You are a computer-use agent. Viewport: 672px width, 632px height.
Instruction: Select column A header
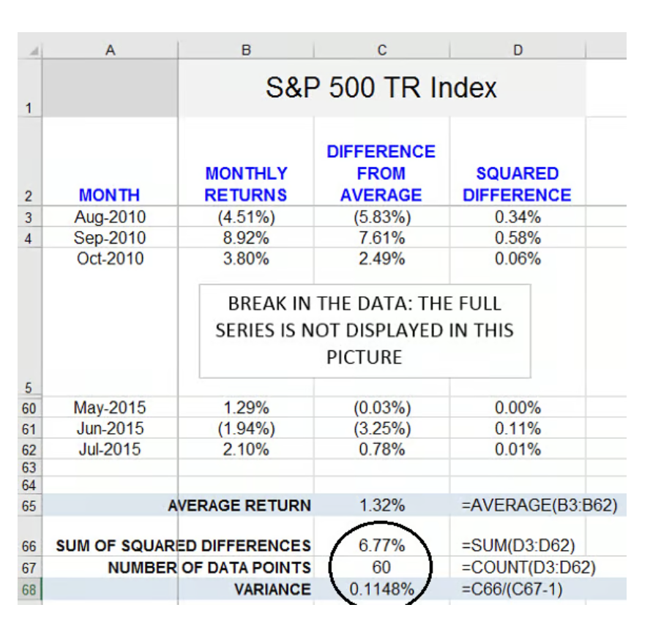(x=110, y=49)
